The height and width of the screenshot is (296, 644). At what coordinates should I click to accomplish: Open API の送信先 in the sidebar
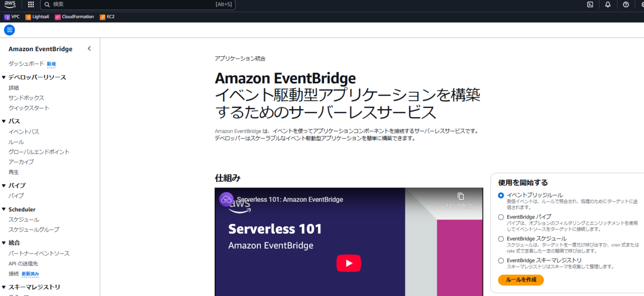tap(23, 263)
